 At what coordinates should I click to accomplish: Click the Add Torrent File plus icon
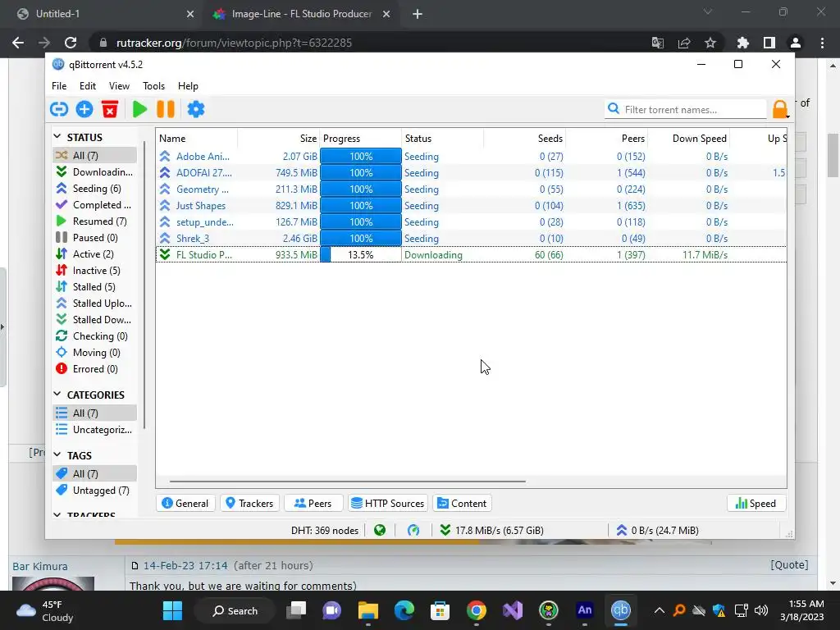84,109
